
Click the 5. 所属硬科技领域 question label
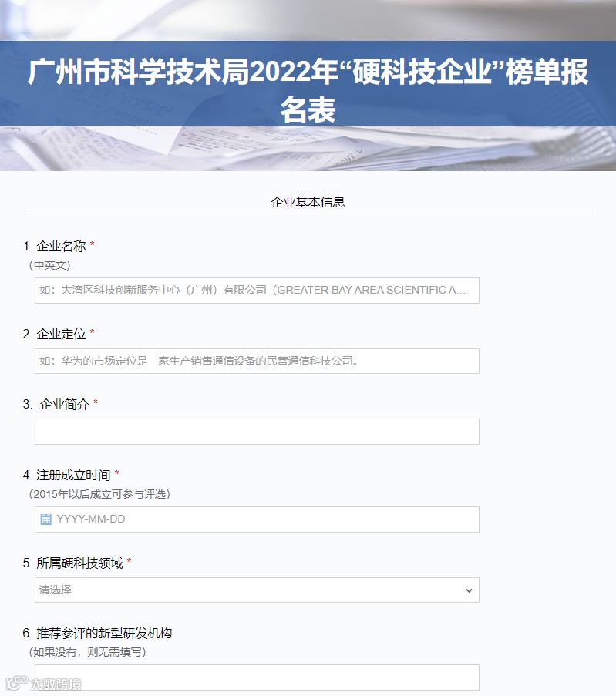point(77,563)
